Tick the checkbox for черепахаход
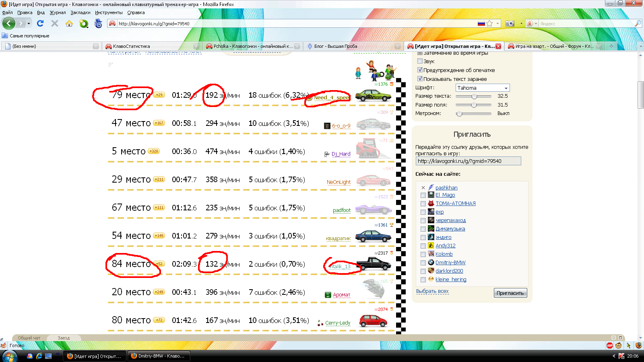This screenshot has width=644, height=362. coord(423,220)
